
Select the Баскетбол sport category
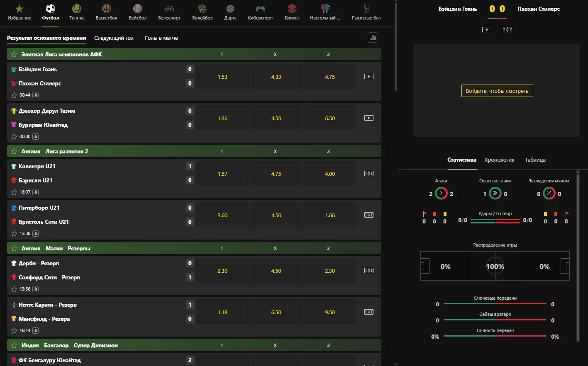coord(107,12)
